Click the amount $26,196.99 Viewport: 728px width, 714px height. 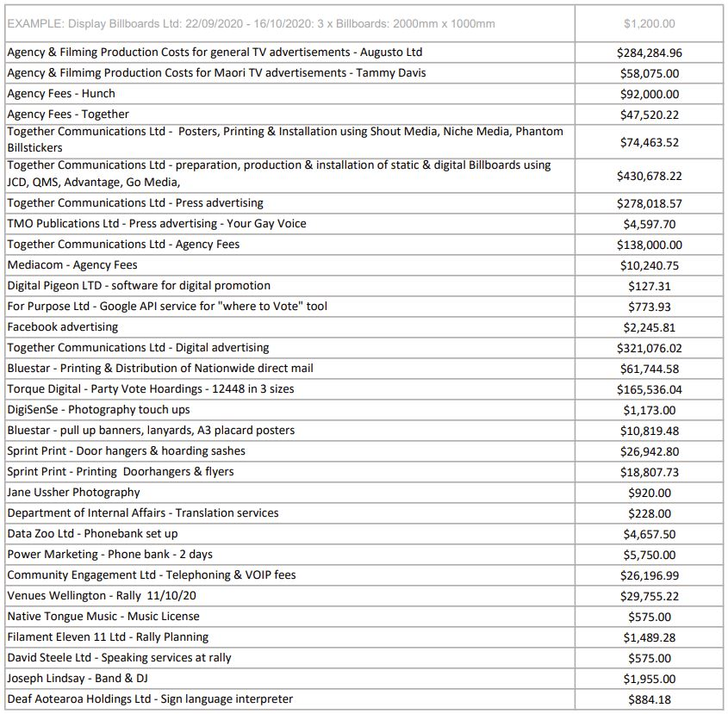coord(649,575)
